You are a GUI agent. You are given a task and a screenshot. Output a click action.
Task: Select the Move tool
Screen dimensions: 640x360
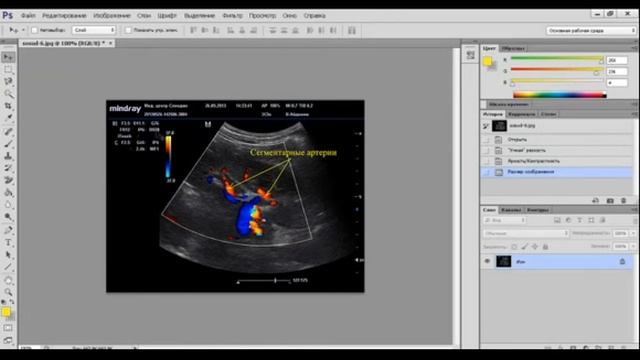click(x=8, y=57)
